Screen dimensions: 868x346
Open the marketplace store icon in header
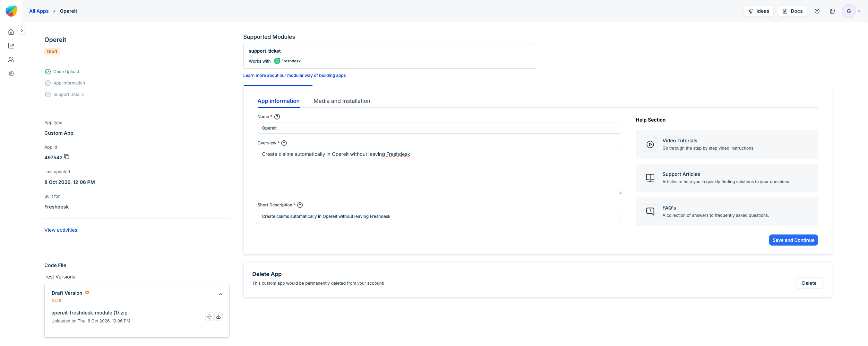point(832,11)
